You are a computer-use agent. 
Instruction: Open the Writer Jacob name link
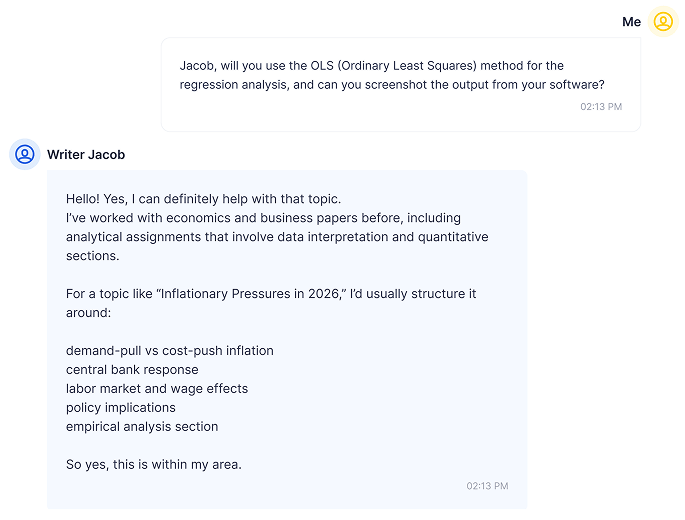[x=86, y=155]
